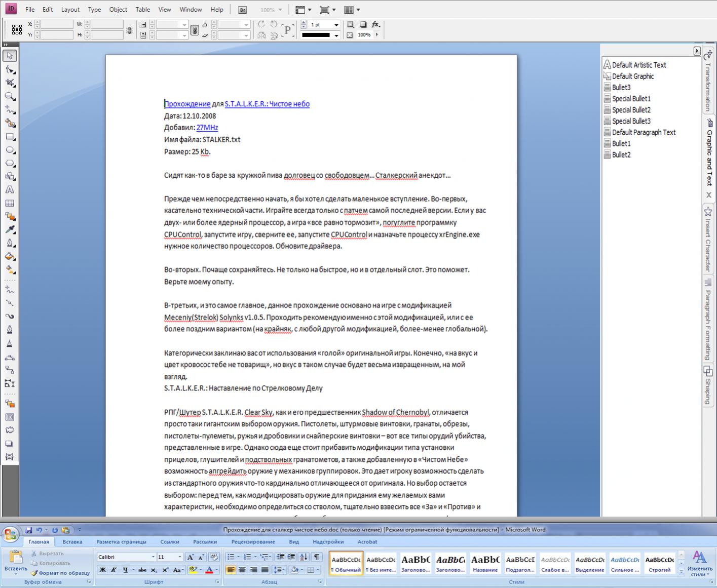717x588 pixels.
Task: Click the reference point grid icon
Action: pyautogui.click(x=17, y=30)
